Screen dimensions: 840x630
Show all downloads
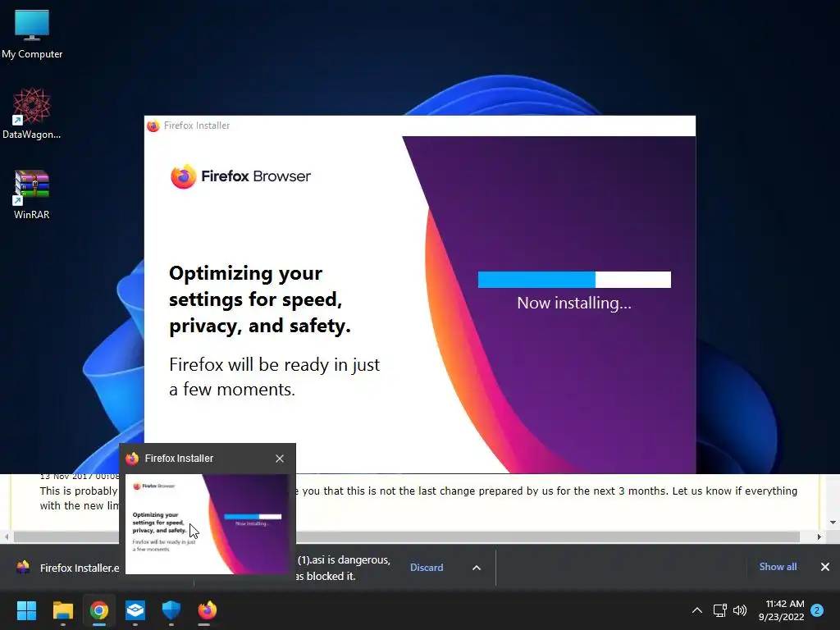tap(778, 567)
